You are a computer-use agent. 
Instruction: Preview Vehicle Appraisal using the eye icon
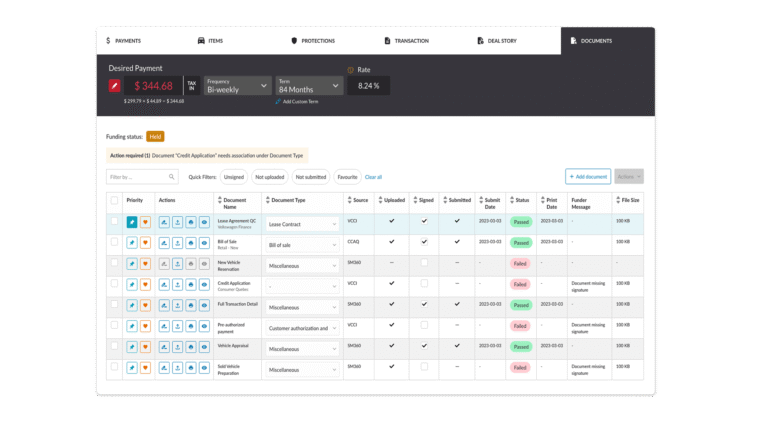pyautogui.click(x=204, y=347)
